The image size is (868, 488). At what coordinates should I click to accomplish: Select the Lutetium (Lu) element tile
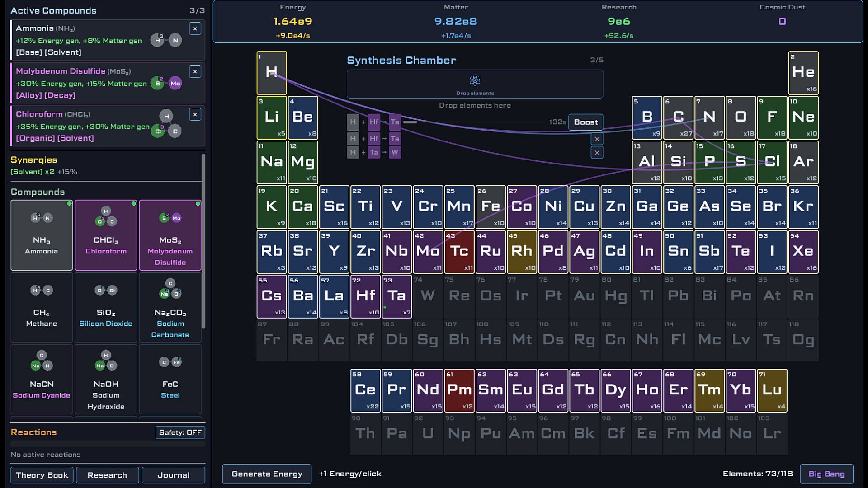coord(772,390)
